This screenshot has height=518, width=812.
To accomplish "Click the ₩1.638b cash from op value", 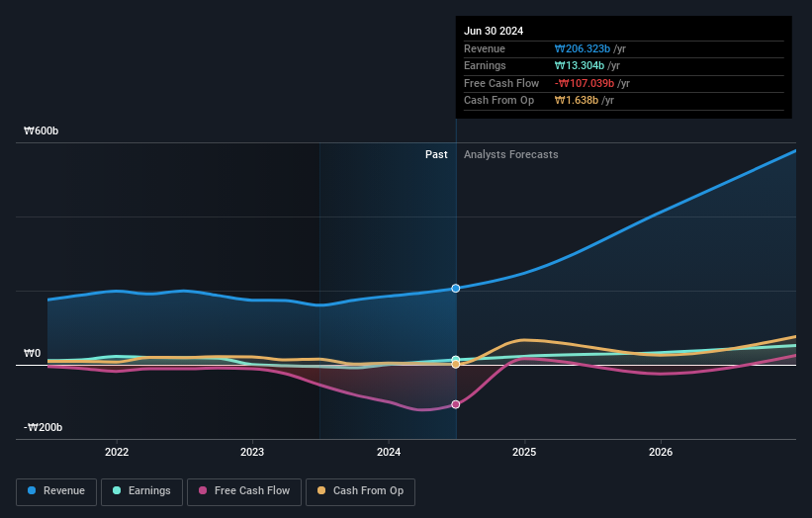I will (x=577, y=101).
